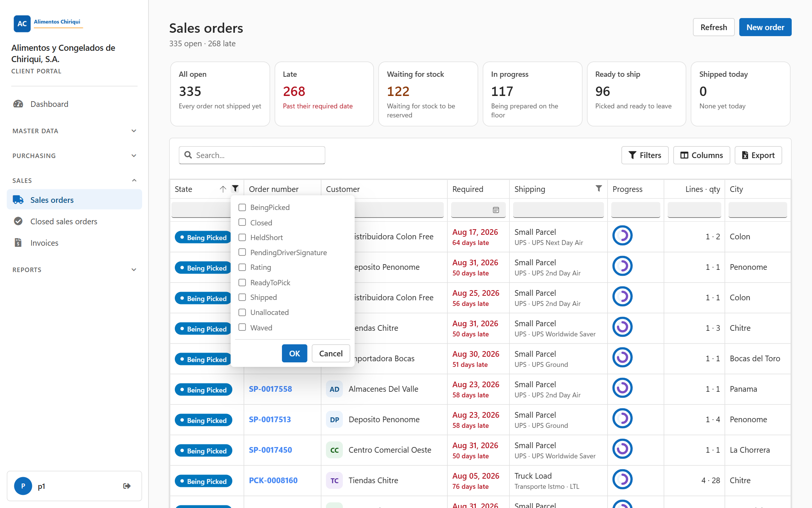Check the HeldShort filter option

coord(242,237)
